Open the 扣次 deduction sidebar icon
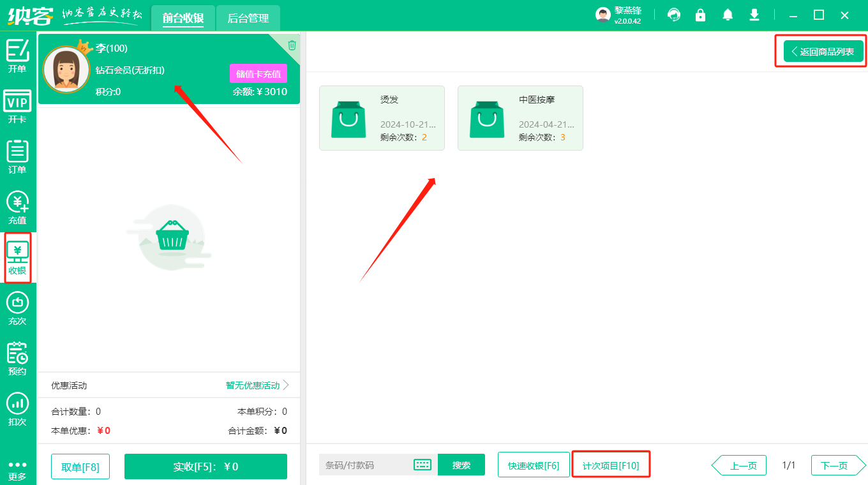This screenshot has height=485, width=868. tap(18, 408)
